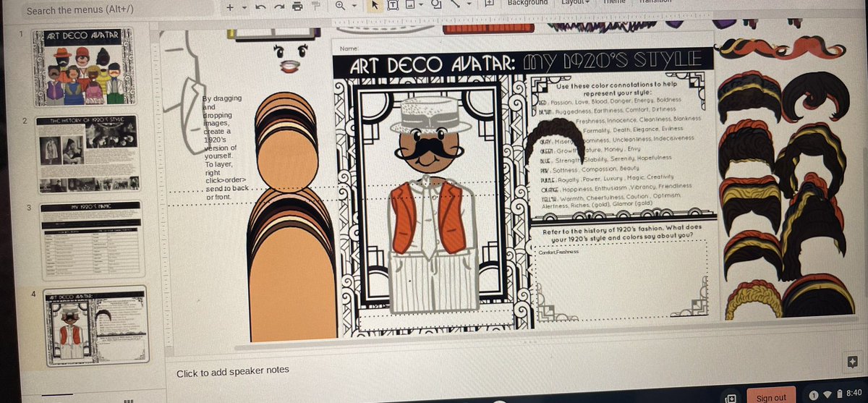Click the Explore star icon bottom right
Viewport: 868px width, 403px height.
(851, 361)
